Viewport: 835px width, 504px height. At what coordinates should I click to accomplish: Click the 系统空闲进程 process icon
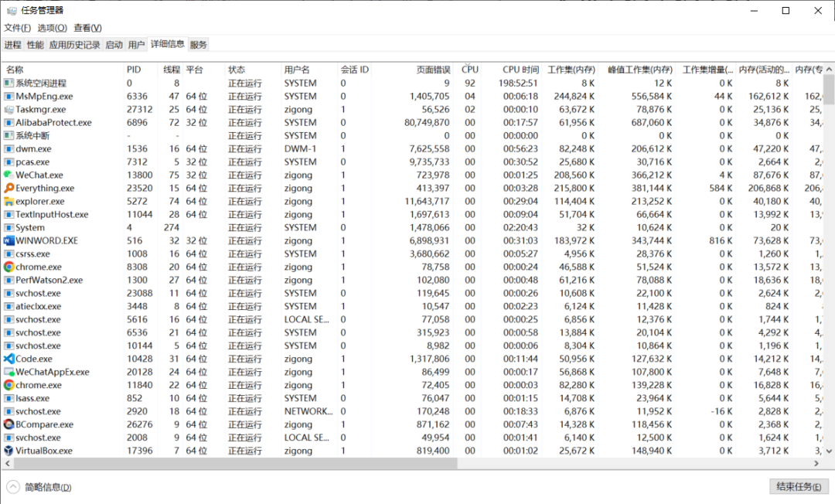tap(9, 83)
